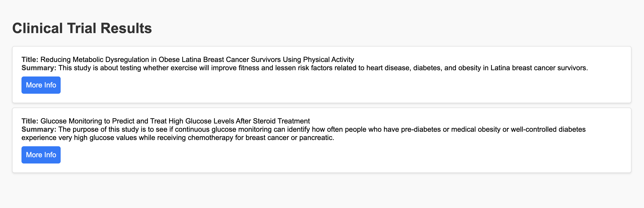Image resolution: width=644 pixels, height=208 pixels.
Task: Select the Reducing Metabolic Dysregulation trial title
Action: coord(197,59)
